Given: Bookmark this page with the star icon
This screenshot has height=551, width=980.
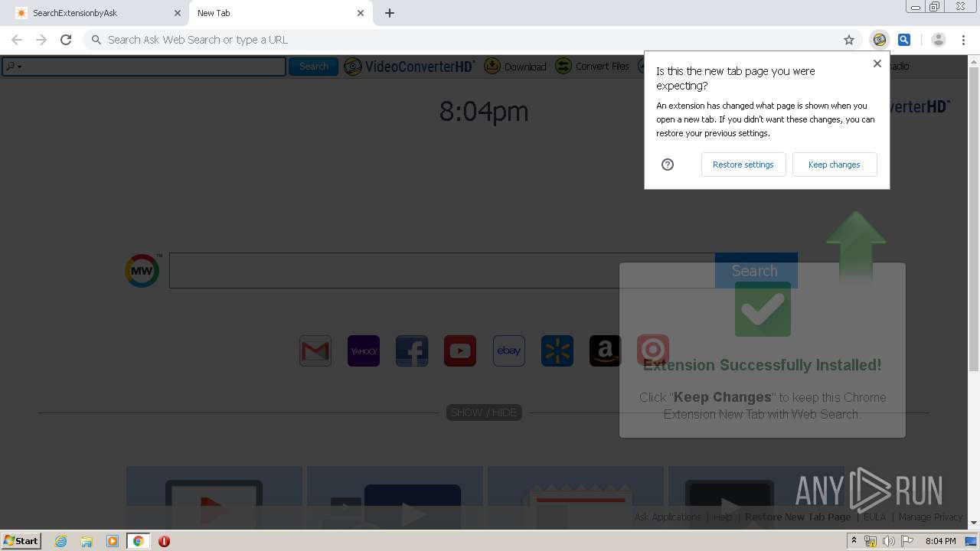Looking at the screenshot, I should pos(848,40).
